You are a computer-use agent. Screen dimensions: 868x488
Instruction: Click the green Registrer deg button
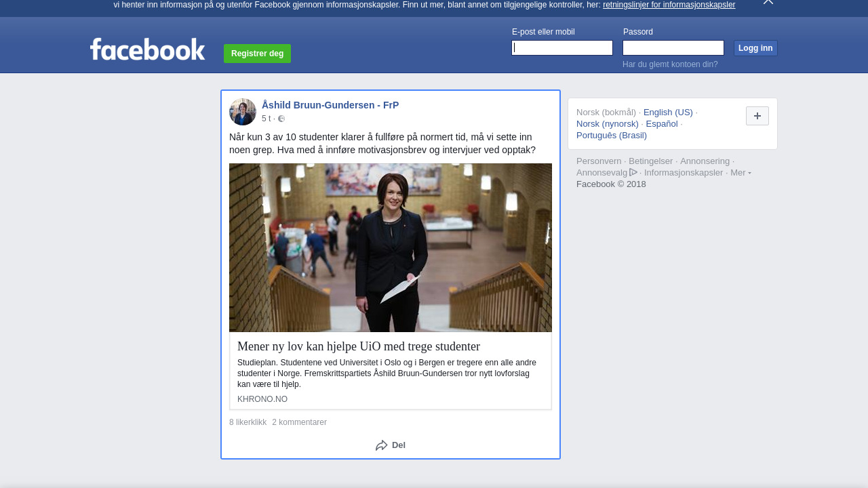pos(257,54)
